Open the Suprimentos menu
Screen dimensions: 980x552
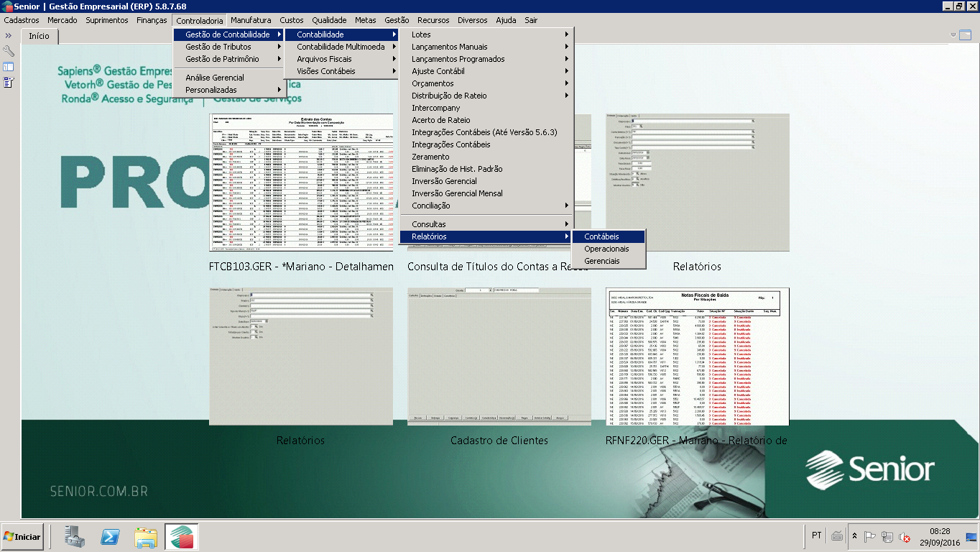point(107,20)
